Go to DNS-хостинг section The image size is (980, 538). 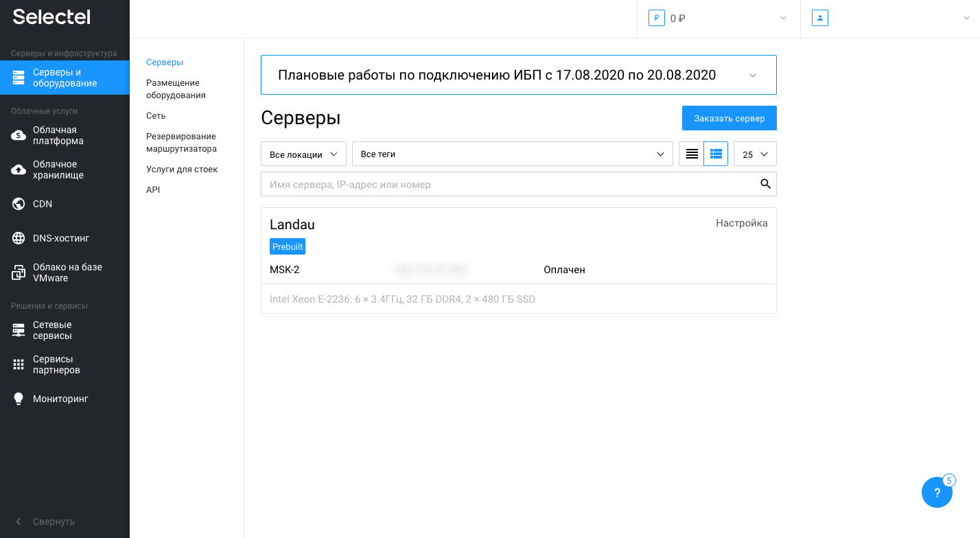coord(65,238)
